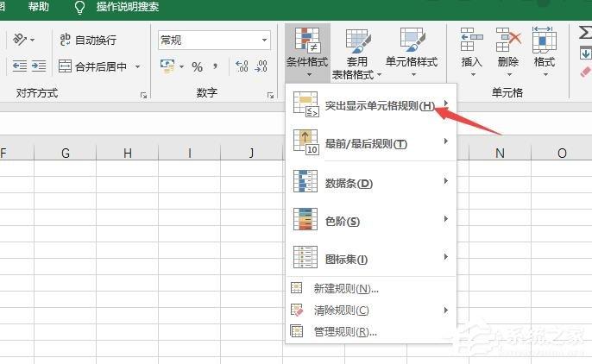This screenshot has width=592, height=364.
Task: Open 数据条(D) data bars submenu
Action: [x=371, y=182]
